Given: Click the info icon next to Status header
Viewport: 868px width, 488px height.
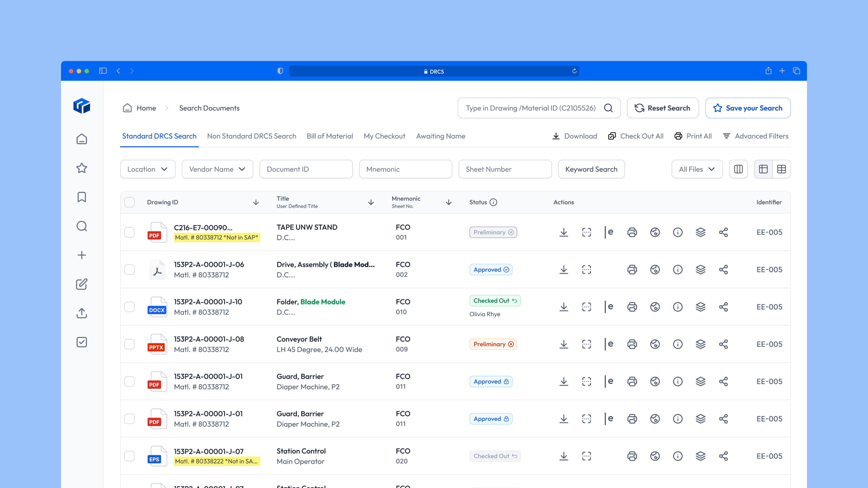Looking at the screenshot, I should pyautogui.click(x=493, y=202).
